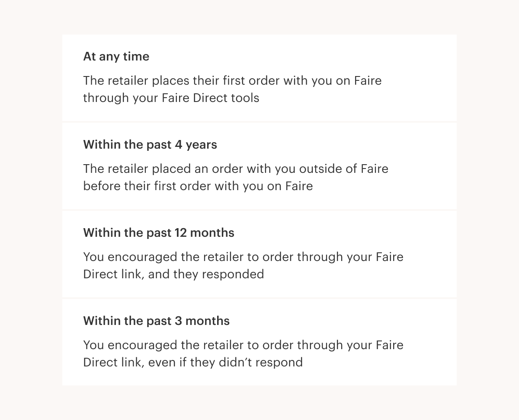Select the "Within the past 3 months" heading

coord(156,321)
